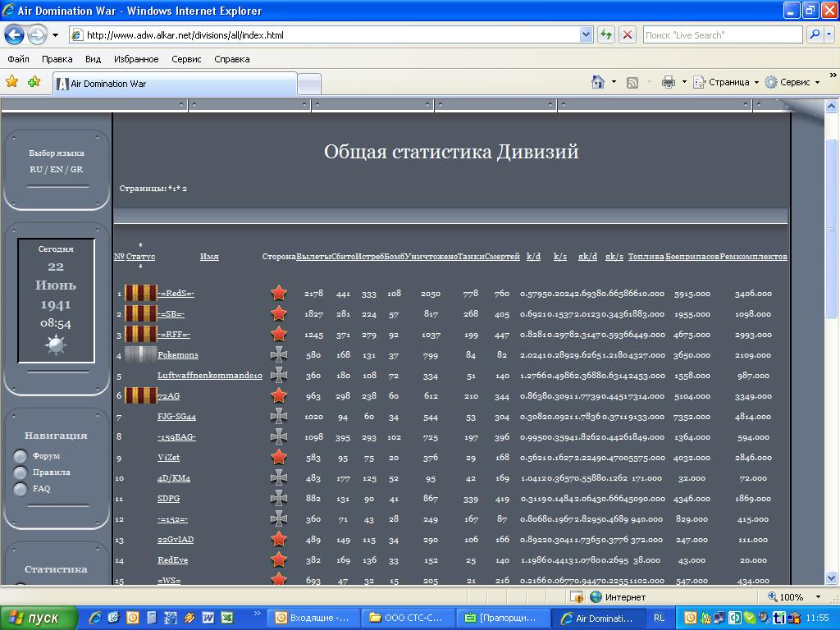Click the red X stop loading icon
The image size is (840, 630).
click(x=628, y=34)
